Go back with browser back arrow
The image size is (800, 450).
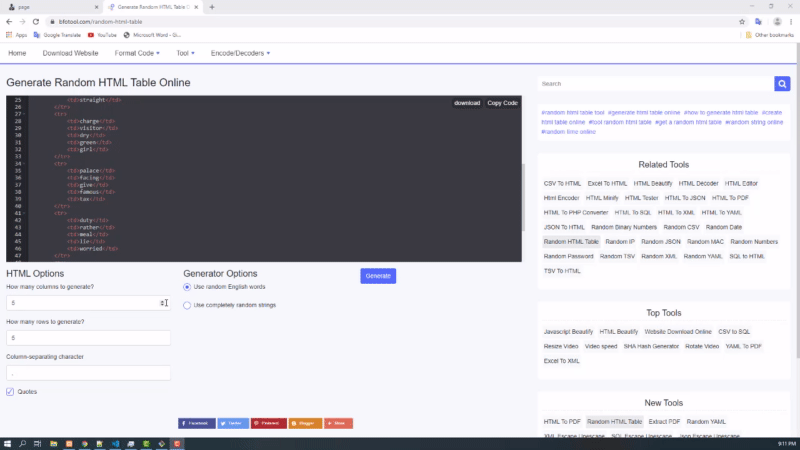coord(9,22)
